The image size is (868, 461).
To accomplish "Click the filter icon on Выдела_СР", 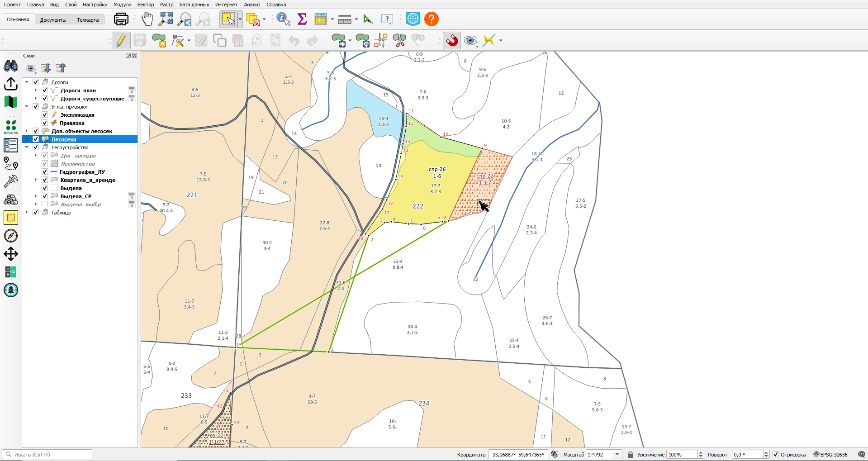I will (132, 196).
